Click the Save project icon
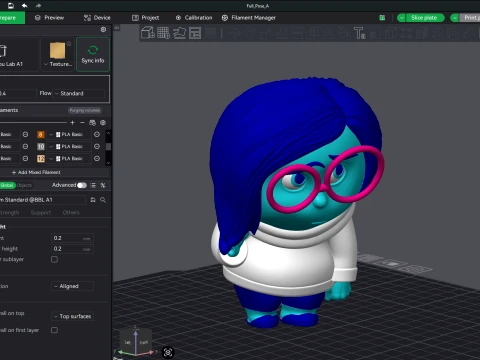Viewport: 480px width, 360px height. pos(11,5)
